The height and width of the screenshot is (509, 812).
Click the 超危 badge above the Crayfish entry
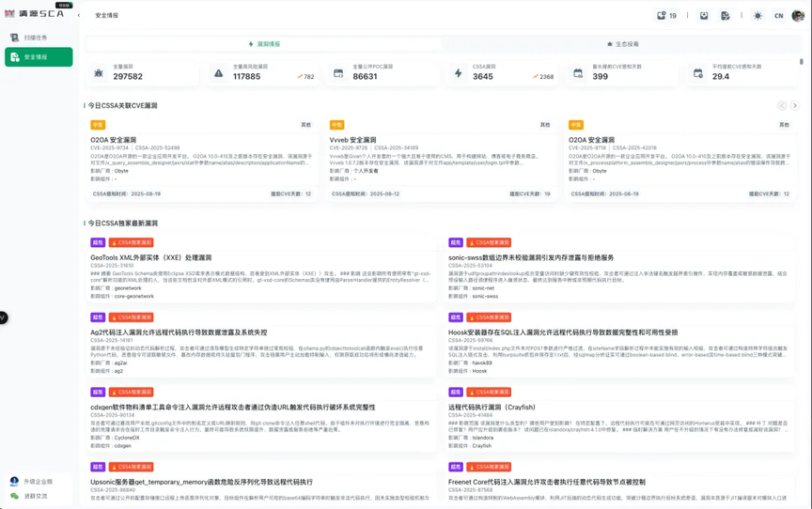(x=456, y=393)
